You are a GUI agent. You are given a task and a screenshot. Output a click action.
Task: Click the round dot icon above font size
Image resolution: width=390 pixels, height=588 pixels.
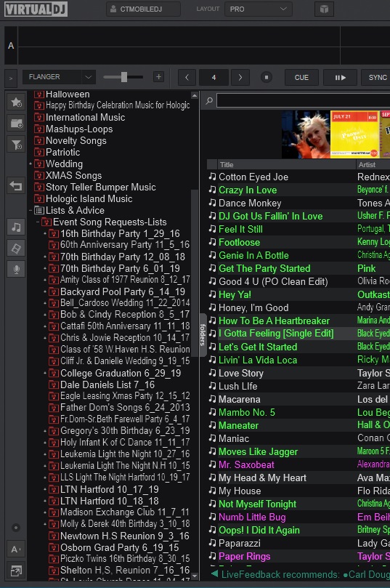click(x=16, y=528)
